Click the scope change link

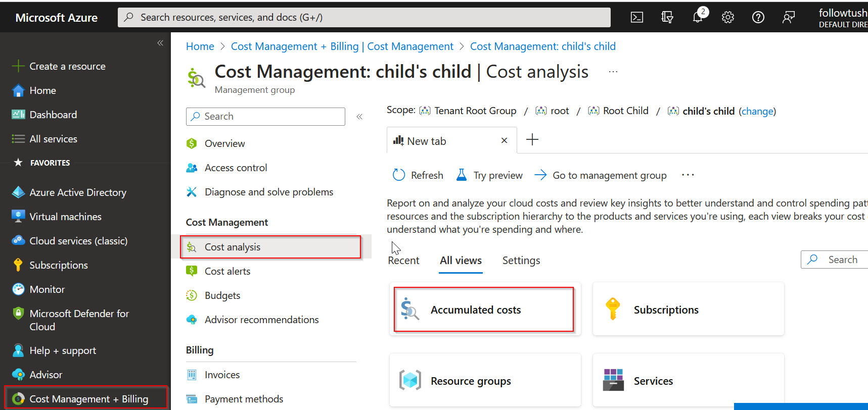coord(757,111)
